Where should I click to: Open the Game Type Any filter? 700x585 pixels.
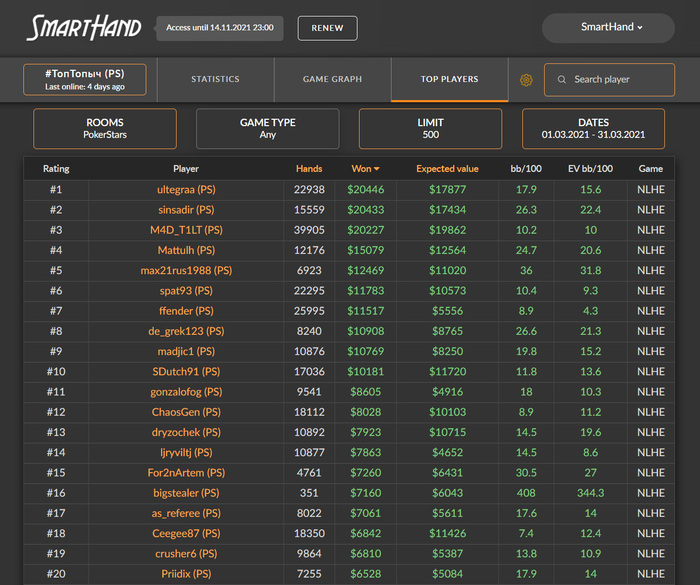pyautogui.click(x=267, y=129)
